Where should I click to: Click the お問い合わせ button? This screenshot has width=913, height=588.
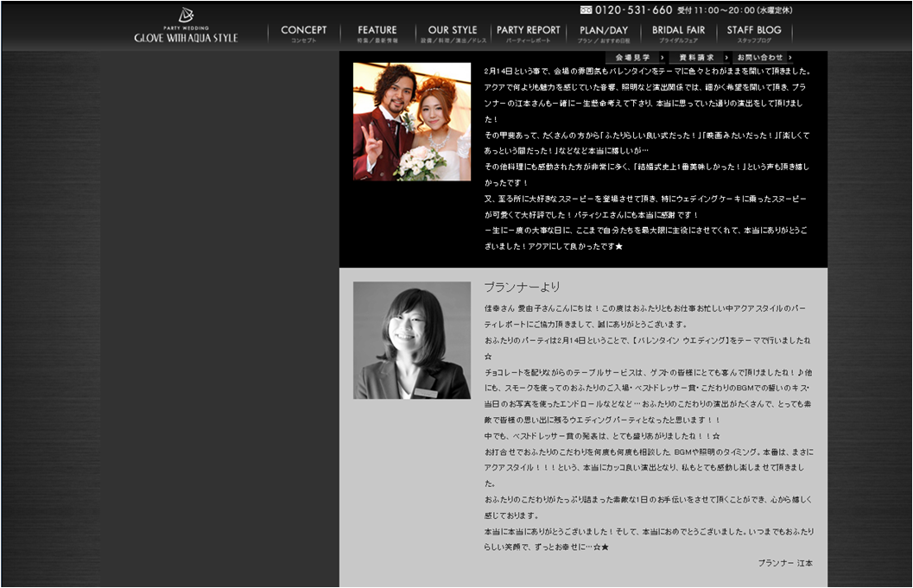coord(760,58)
